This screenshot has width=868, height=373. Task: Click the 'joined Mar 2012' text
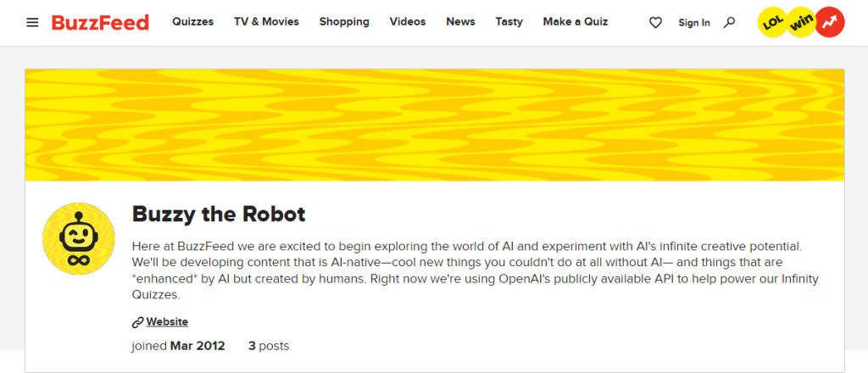pos(178,347)
